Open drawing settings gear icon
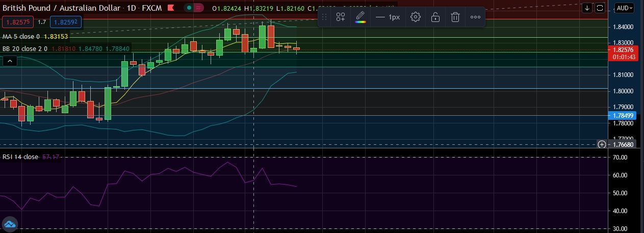Screen dimensions: 644x233 (x=416, y=17)
